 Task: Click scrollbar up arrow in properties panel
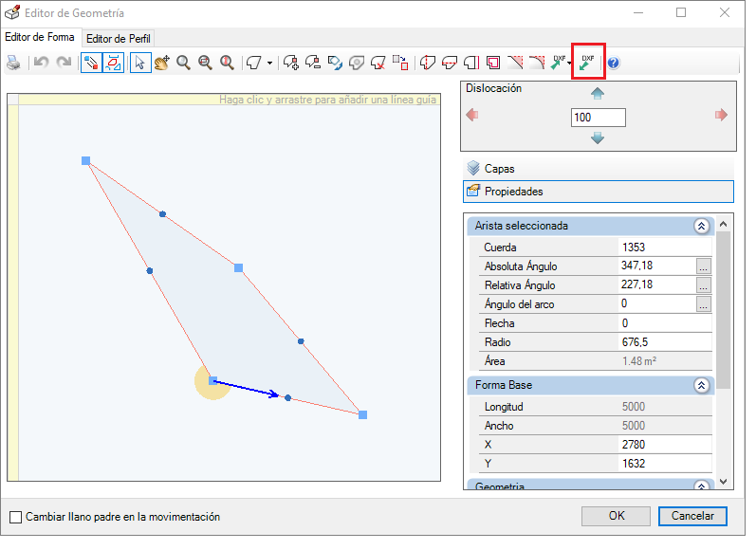pos(723,224)
